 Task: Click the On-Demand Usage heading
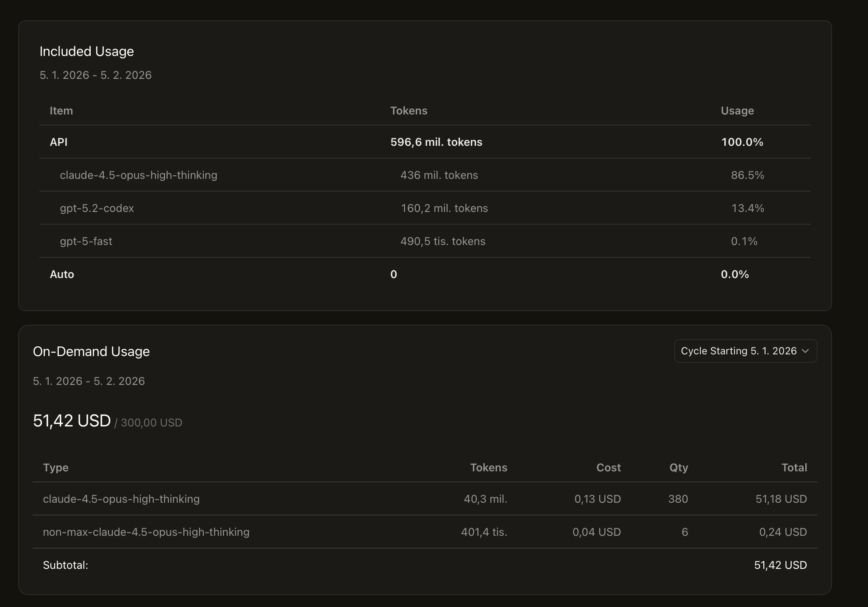pos(91,351)
